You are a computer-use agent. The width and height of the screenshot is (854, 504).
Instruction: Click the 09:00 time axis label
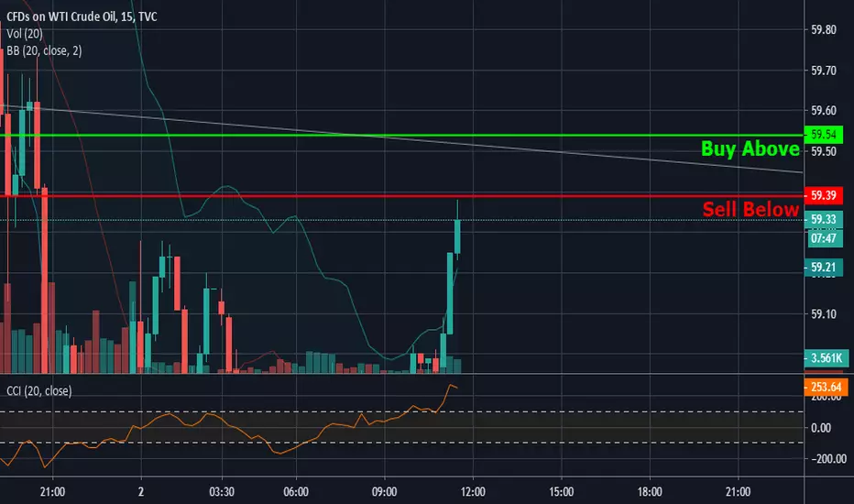pos(384,491)
